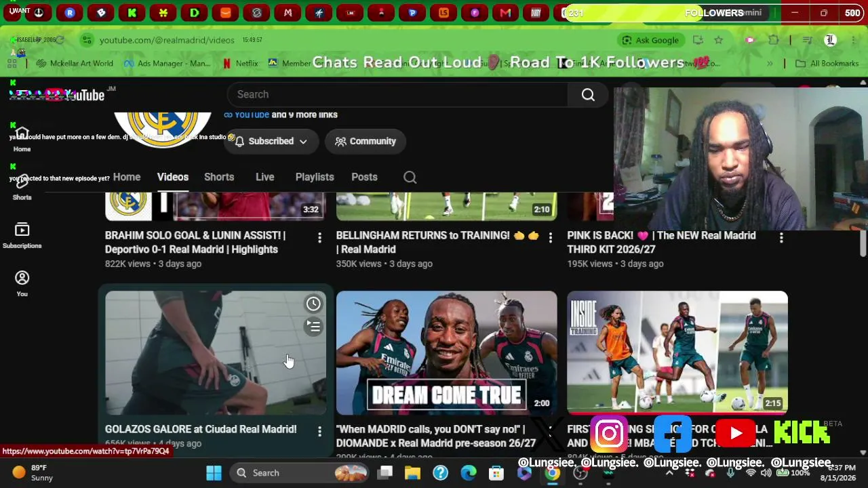Image resolution: width=868 pixels, height=488 pixels.
Task: Play the Inside Training video thumbnail
Action: [x=677, y=352]
